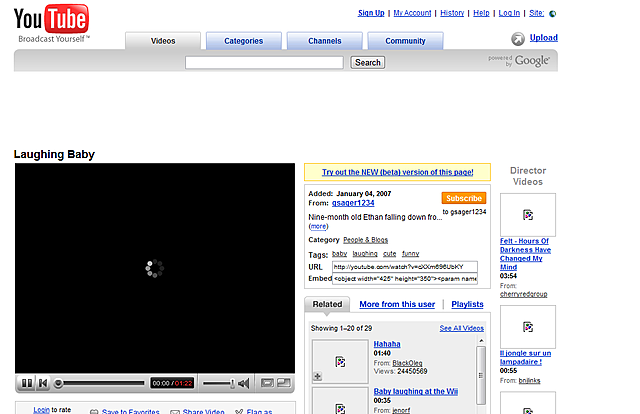The height and width of the screenshot is (414, 640).
Task: Mute the video with speaker icon
Action: [244, 383]
